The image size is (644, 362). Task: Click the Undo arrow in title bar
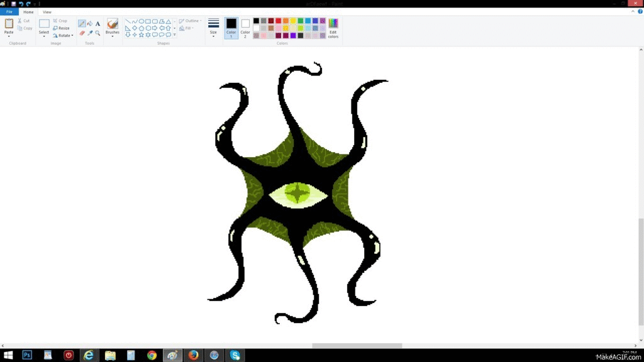coord(21,4)
